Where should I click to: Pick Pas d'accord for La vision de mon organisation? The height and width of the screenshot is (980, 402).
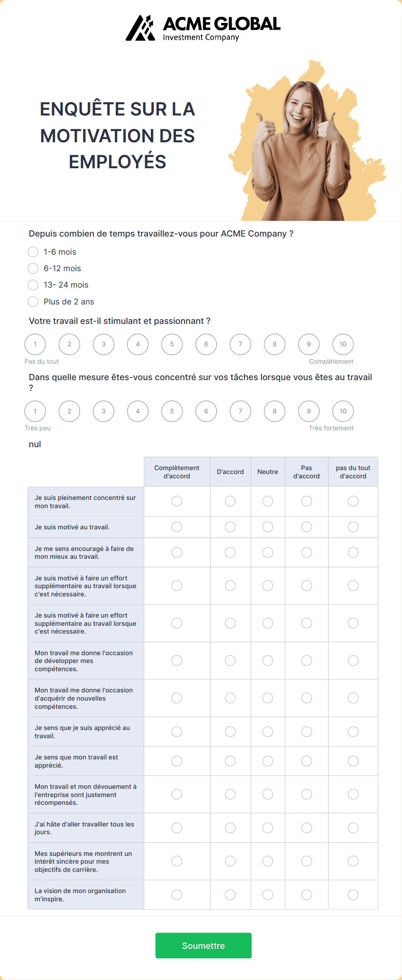306,894
